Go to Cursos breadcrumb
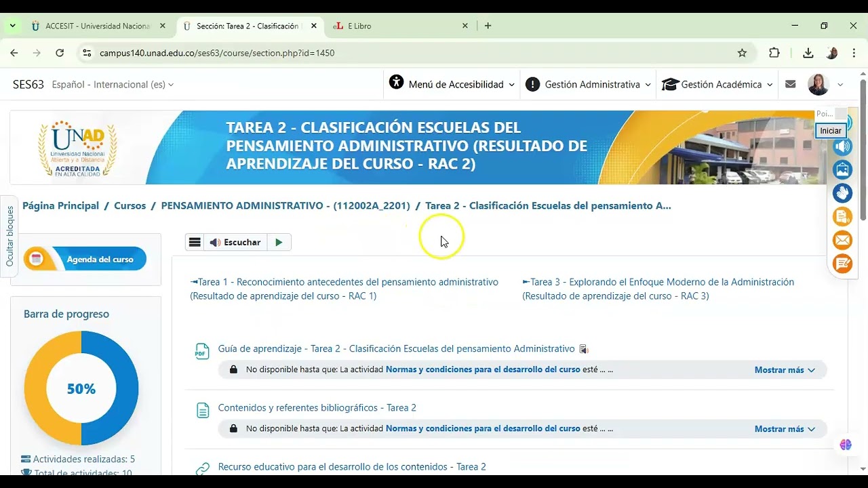Image resolution: width=868 pixels, height=488 pixels. click(x=130, y=205)
